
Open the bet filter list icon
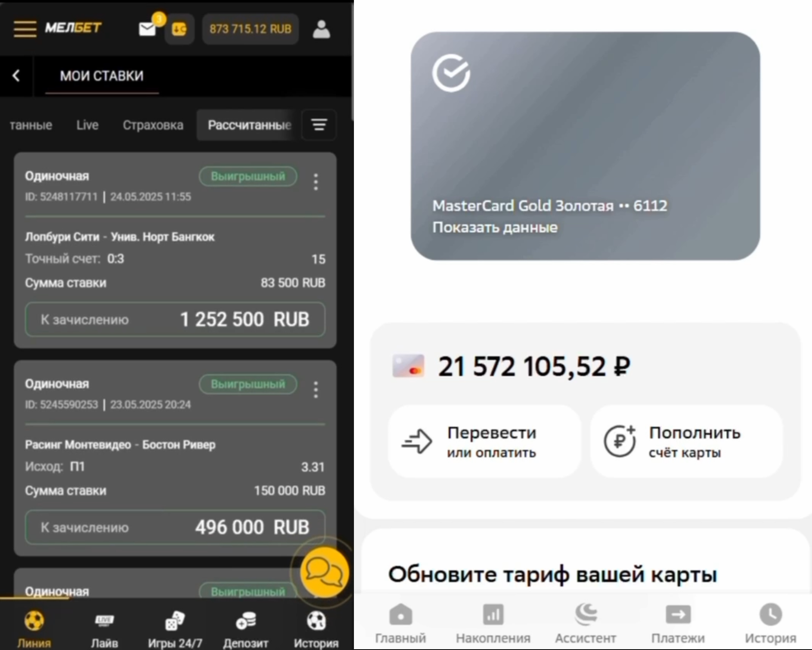pos(319,125)
